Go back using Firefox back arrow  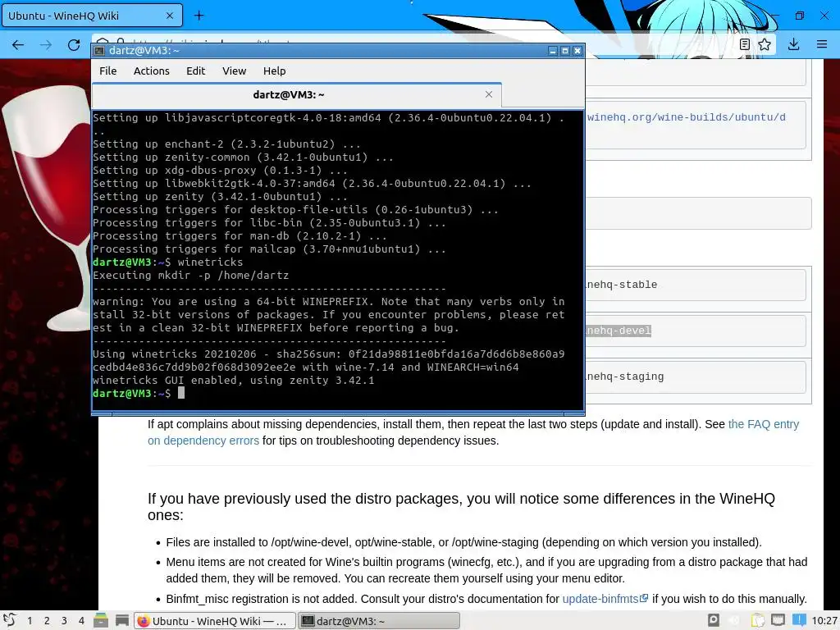tap(18, 45)
